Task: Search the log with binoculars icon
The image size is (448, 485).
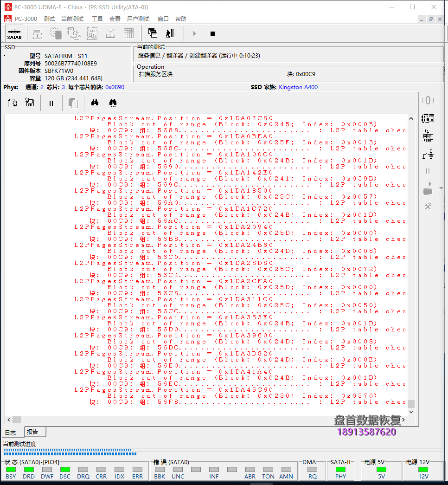Action: (95, 103)
